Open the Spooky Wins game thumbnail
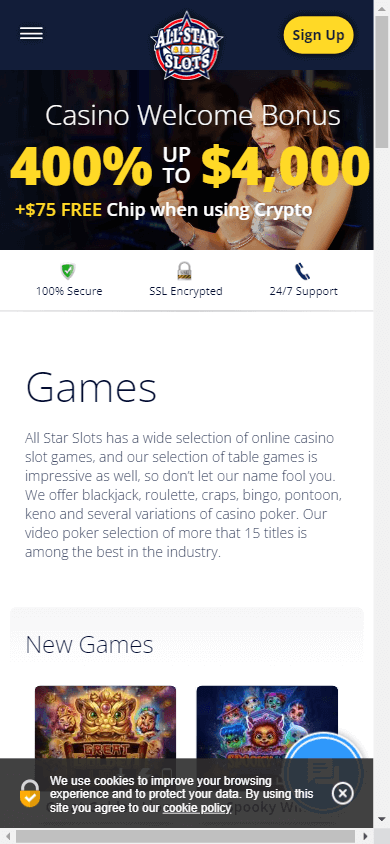Image resolution: width=390 pixels, height=844 pixels. (x=267, y=723)
